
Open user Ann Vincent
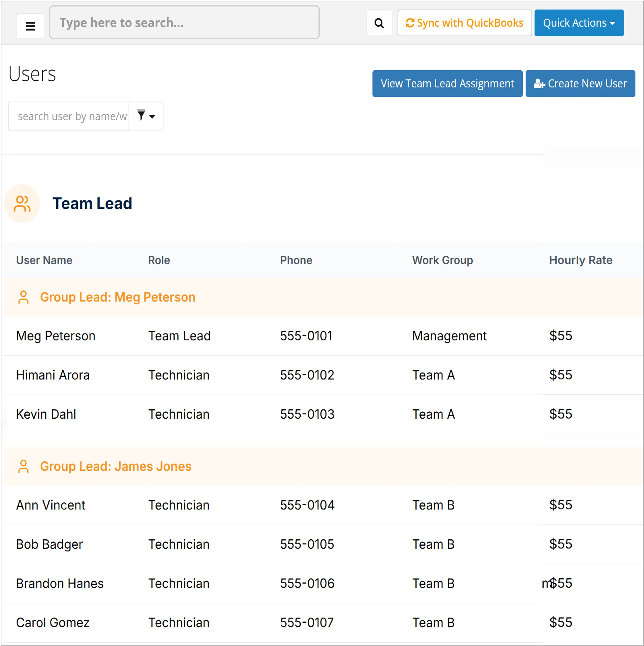51,505
